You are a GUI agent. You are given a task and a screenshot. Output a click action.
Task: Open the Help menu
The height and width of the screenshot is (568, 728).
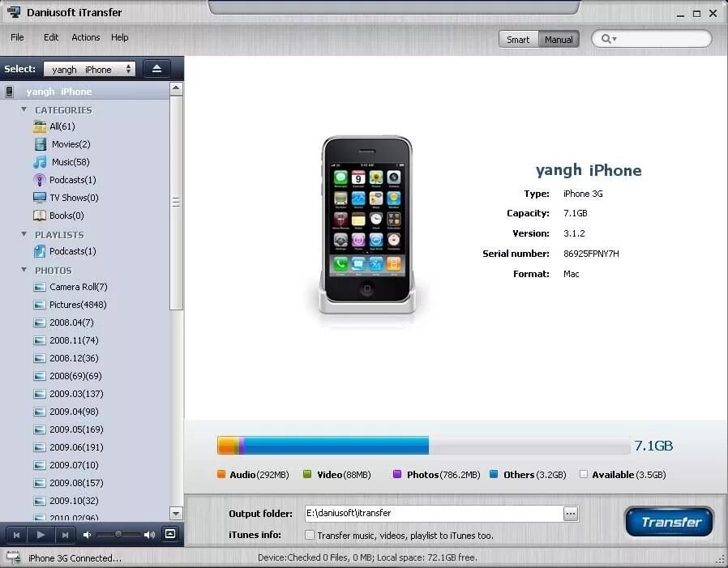pyautogui.click(x=119, y=37)
